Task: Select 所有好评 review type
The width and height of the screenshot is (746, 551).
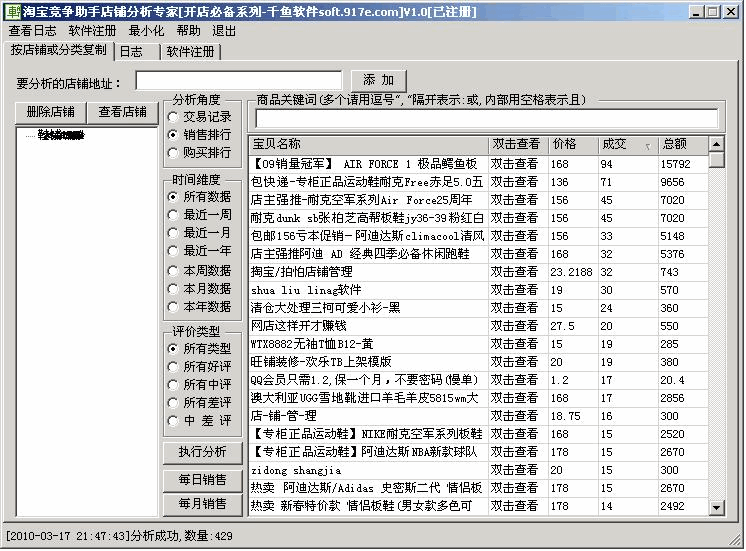Action: pos(172,367)
